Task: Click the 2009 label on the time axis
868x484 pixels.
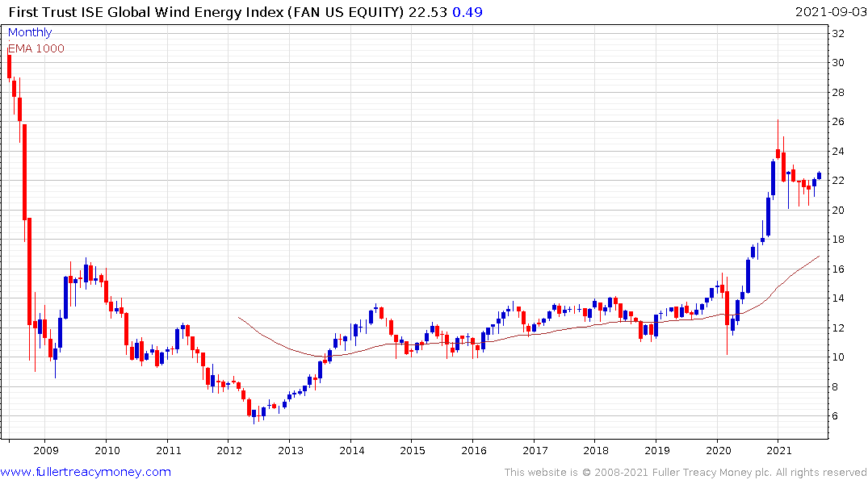Action: pyautogui.click(x=46, y=450)
